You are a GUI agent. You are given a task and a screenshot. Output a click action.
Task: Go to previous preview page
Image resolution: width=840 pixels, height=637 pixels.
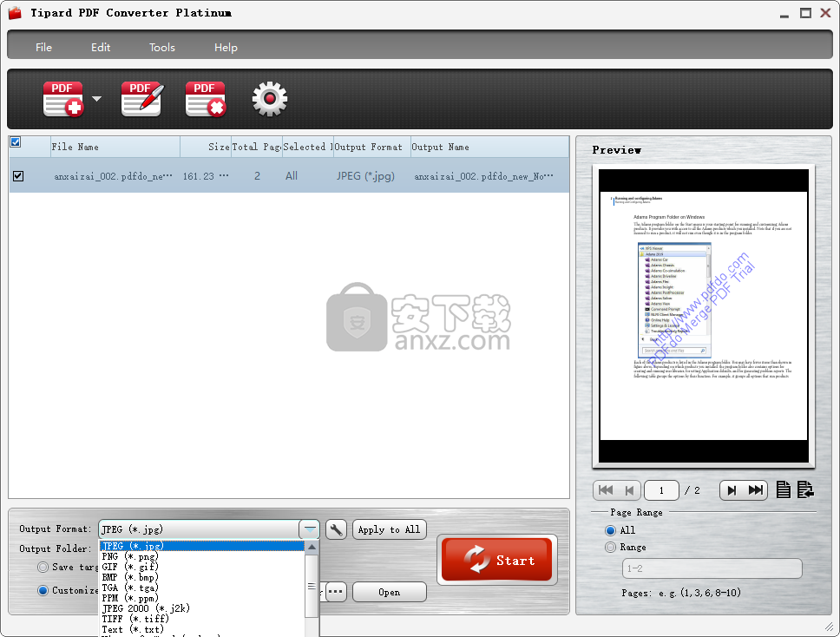(629, 490)
